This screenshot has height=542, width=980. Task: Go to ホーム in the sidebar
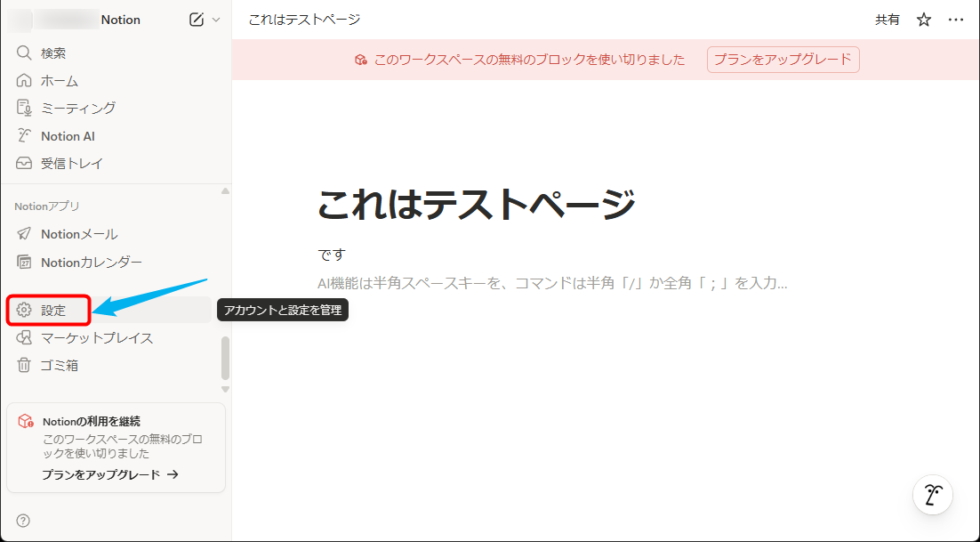(59, 81)
